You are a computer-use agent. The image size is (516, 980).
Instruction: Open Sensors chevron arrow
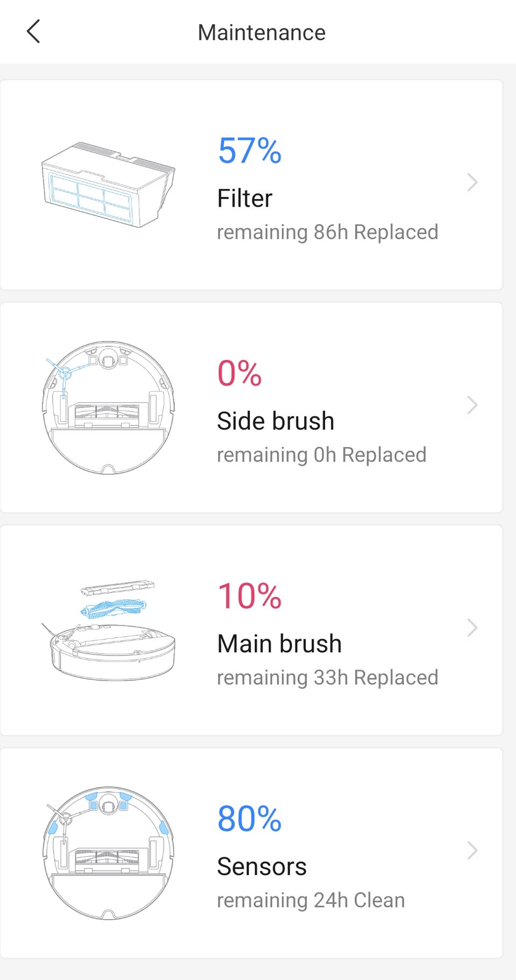click(x=472, y=850)
